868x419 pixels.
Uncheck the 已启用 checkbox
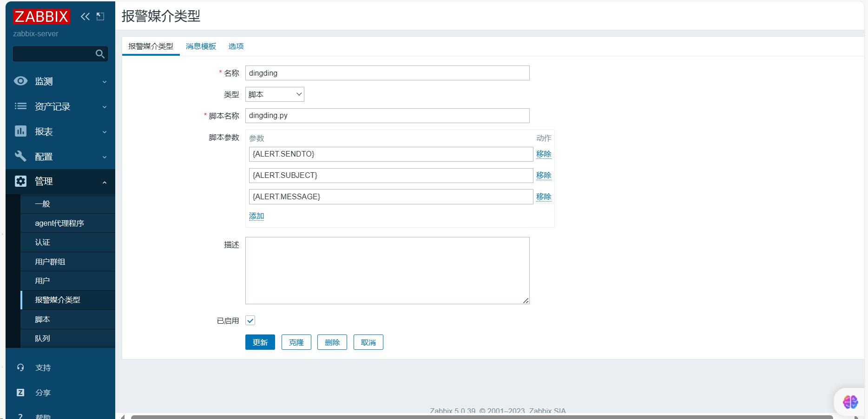point(250,321)
